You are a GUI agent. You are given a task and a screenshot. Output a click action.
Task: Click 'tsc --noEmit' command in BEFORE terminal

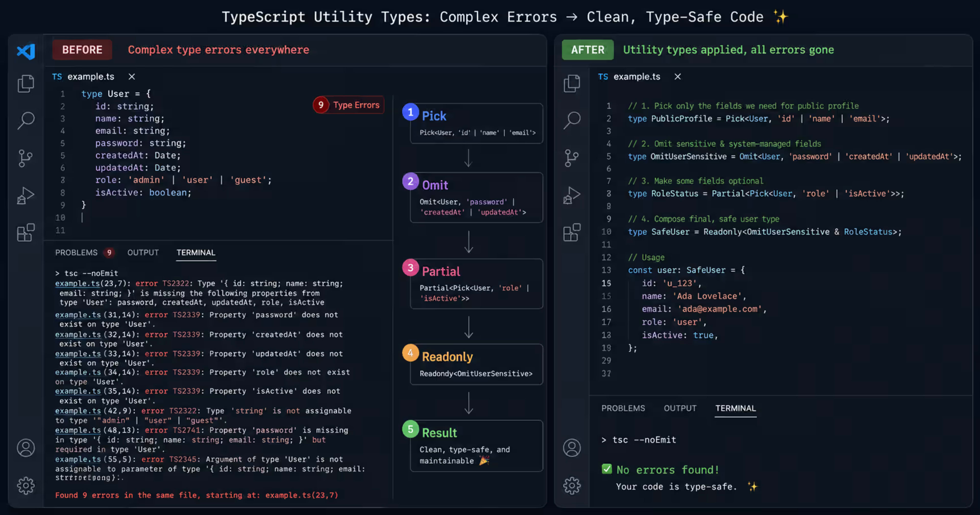click(x=91, y=273)
